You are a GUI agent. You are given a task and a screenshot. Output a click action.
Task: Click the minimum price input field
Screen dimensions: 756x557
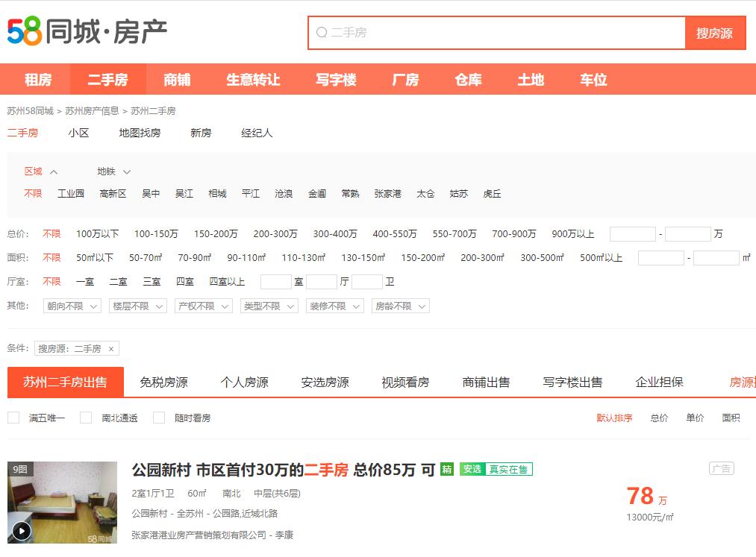coord(631,233)
